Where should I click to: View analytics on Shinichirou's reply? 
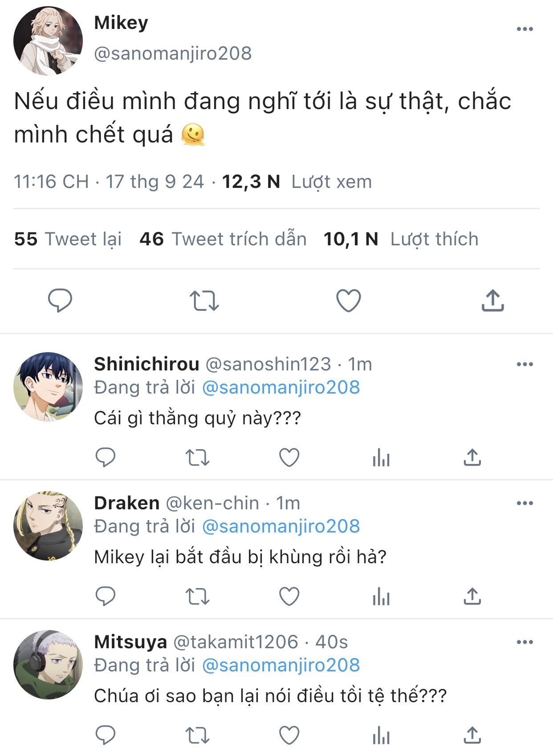click(381, 457)
